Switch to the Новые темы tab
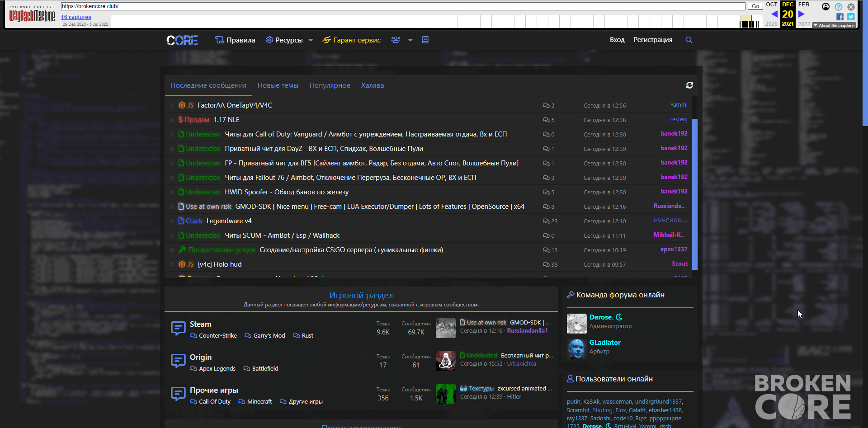Viewport: 868px width, 428px height. [278, 85]
